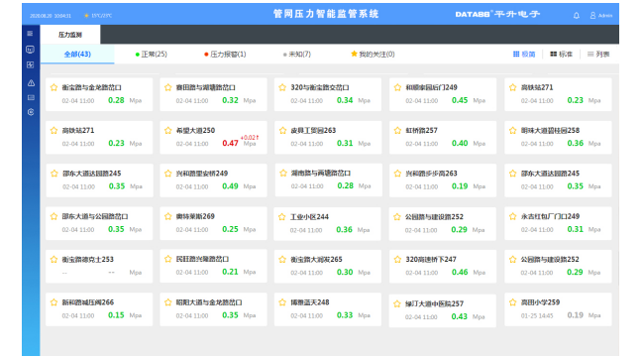Image resolution: width=644 pixels, height=358 pixels.
Task: Switch to 极简 grid view
Action: 524,55
